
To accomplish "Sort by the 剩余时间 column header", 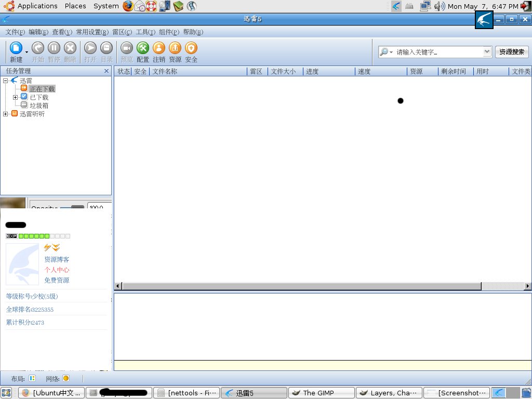I will (456, 71).
